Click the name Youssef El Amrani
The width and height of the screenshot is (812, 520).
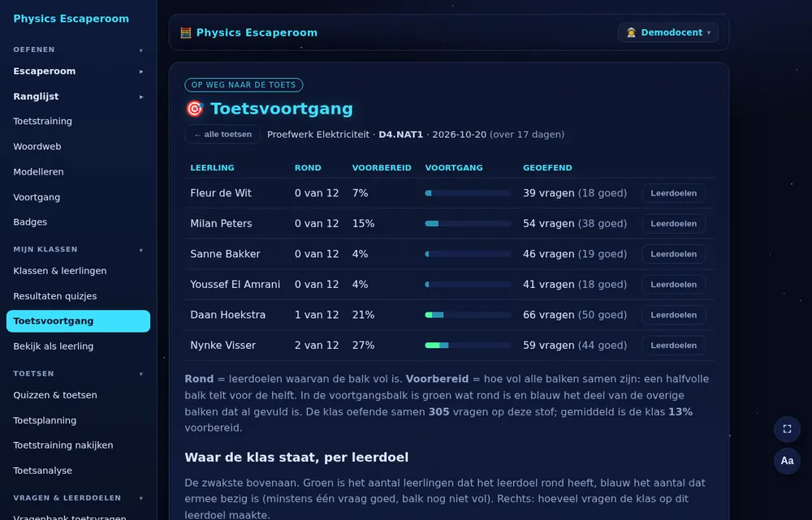(x=235, y=285)
